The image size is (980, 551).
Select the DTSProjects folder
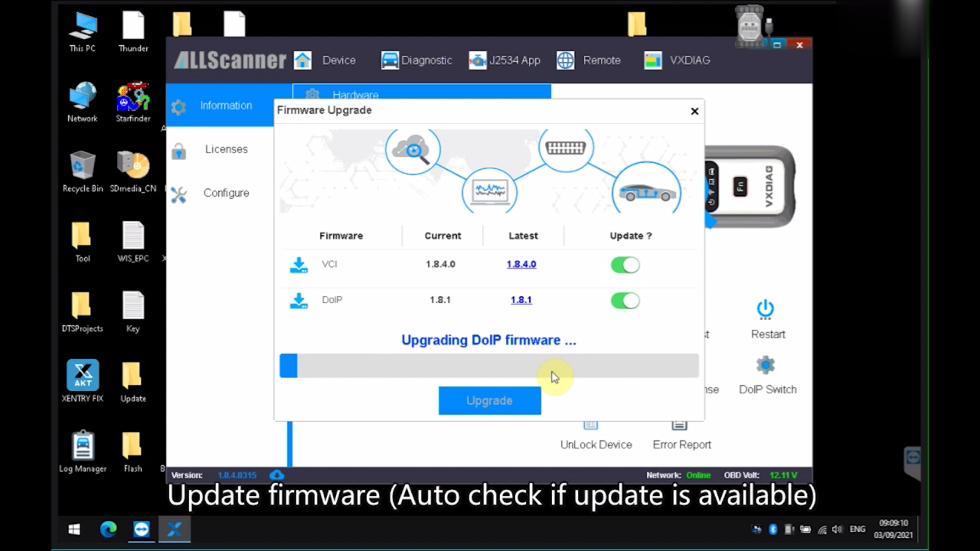(83, 312)
